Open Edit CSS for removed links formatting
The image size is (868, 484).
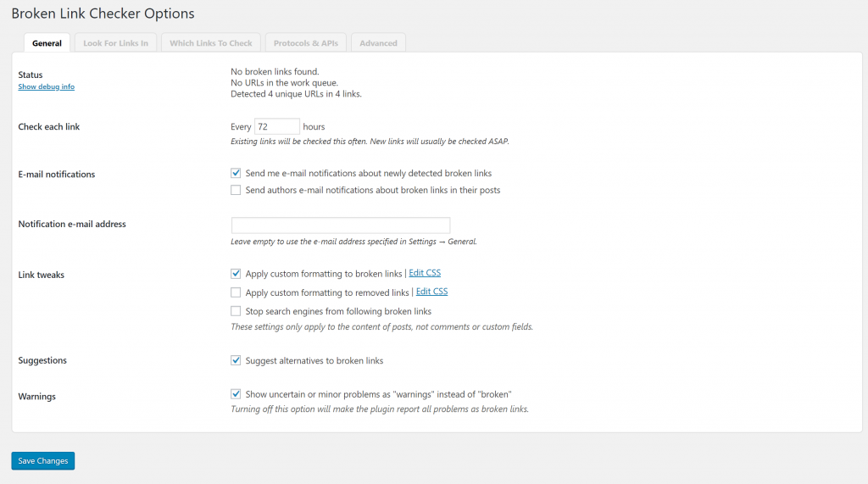point(431,292)
